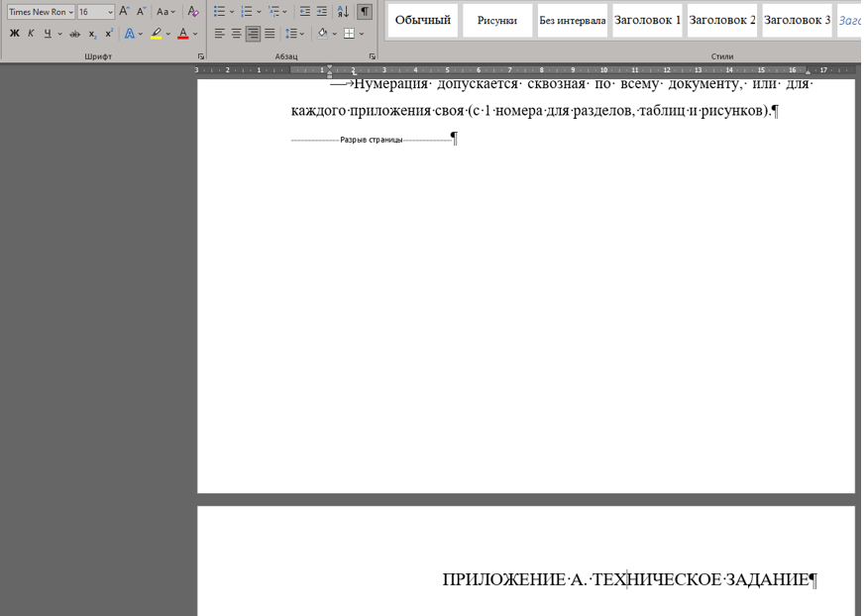Open the Шрифт dialog launcher

[x=201, y=57]
